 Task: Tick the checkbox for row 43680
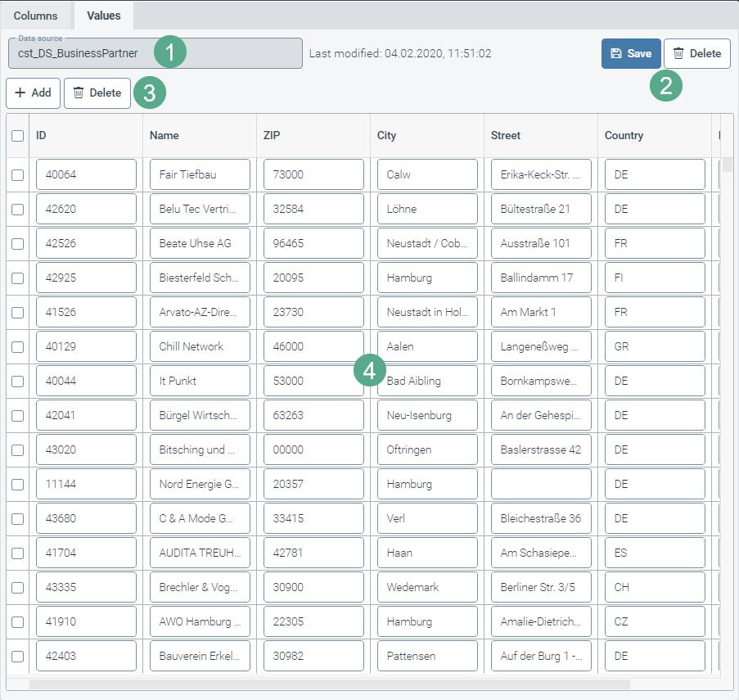(17, 518)
